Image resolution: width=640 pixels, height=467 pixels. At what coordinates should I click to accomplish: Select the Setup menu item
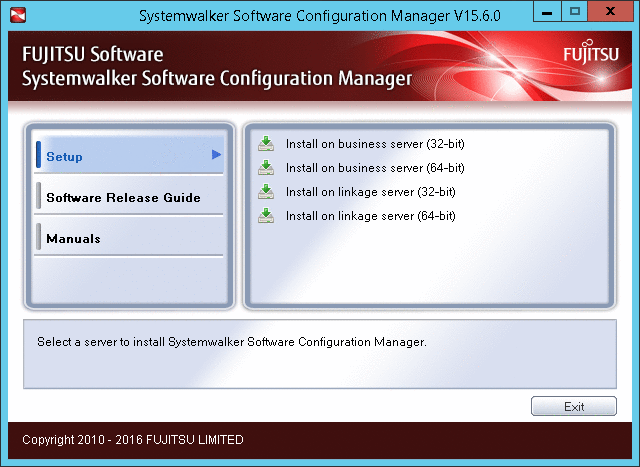tap(65, 157)
